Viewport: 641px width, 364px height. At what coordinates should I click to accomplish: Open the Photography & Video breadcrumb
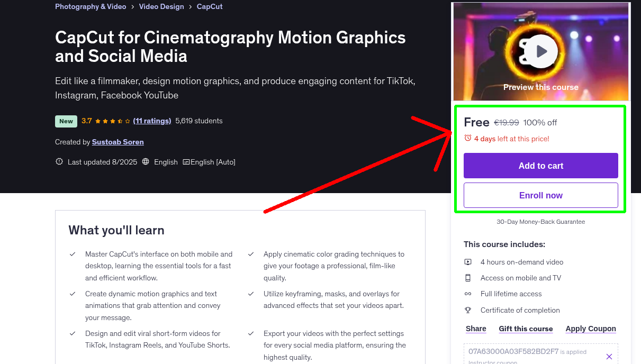[91, 7]
